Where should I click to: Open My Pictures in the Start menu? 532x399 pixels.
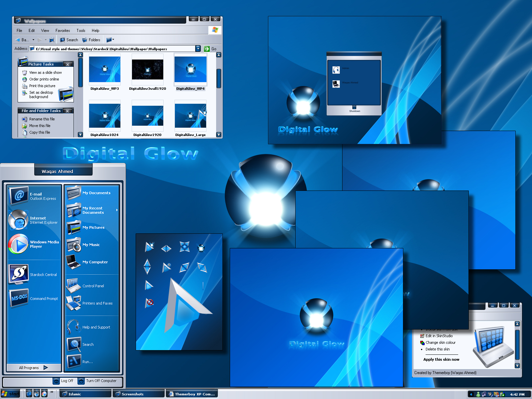click(x=92, y=227)
